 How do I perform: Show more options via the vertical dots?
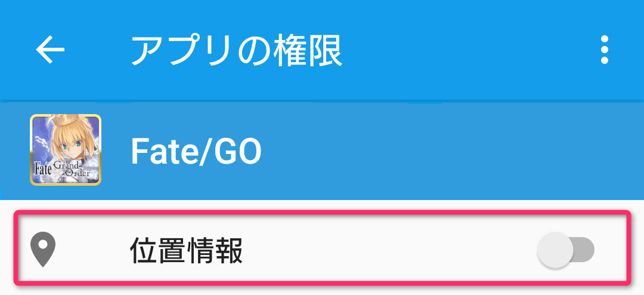pyautogui.click(x=605, y=50)
